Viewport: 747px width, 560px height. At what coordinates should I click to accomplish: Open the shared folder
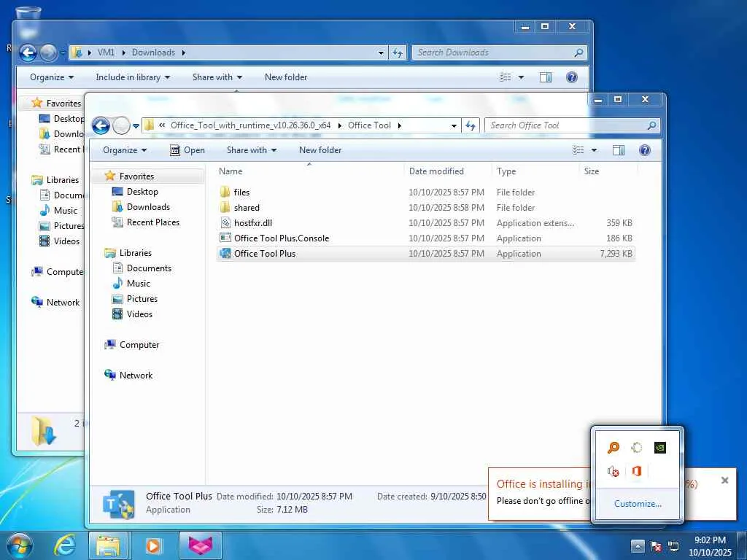(x=247, y=208)
